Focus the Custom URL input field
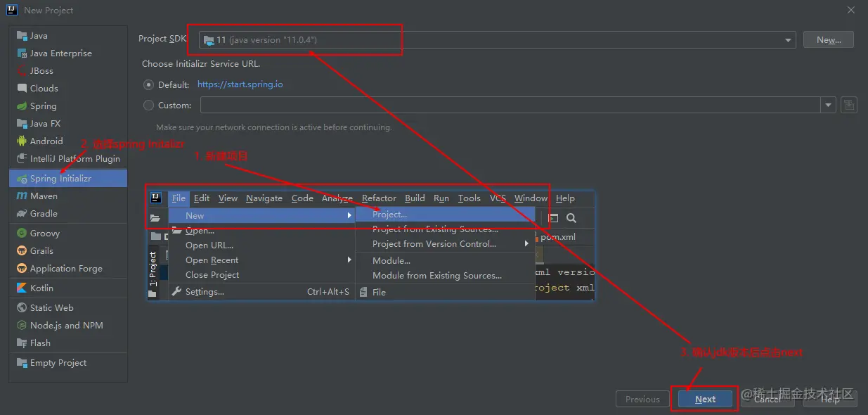868x415 pixels. [x=510, y=106]
